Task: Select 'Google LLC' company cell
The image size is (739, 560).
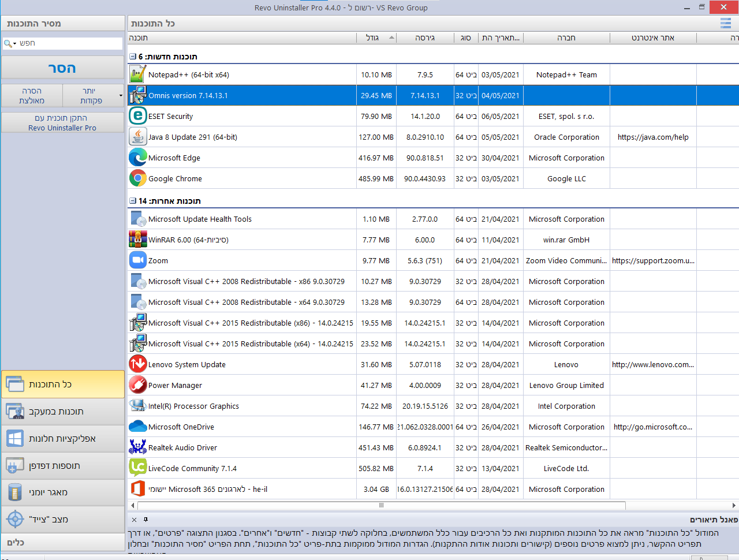Action: click(566, 178)
